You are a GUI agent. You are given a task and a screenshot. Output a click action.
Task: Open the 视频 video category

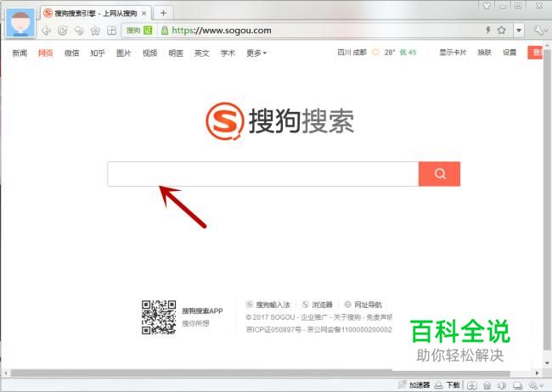tap(149, 53)
